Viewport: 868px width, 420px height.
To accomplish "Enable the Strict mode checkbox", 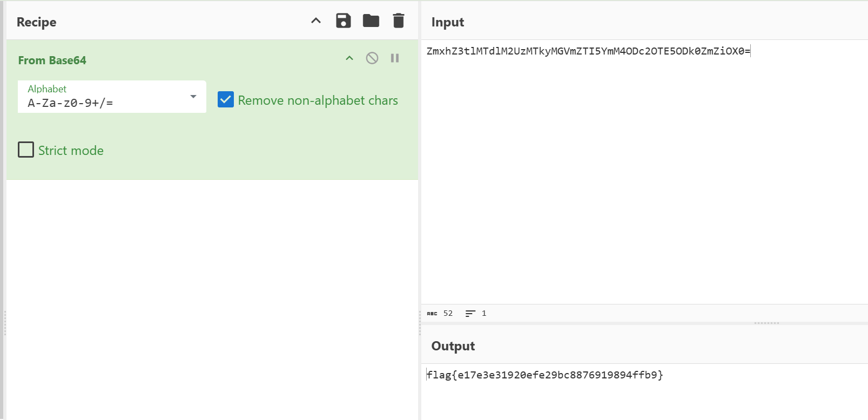I will (x=26, y=150).
